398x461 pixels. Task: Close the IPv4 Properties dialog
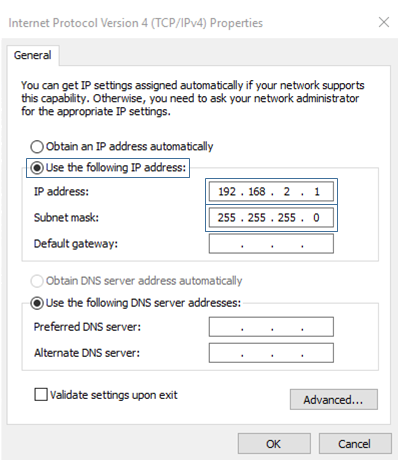point(384,23)
